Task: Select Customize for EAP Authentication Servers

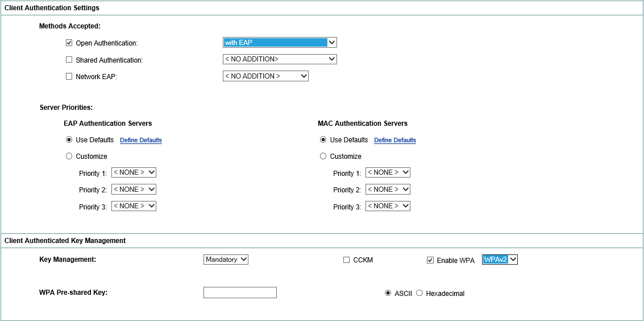Action: [x=69, y=157]
